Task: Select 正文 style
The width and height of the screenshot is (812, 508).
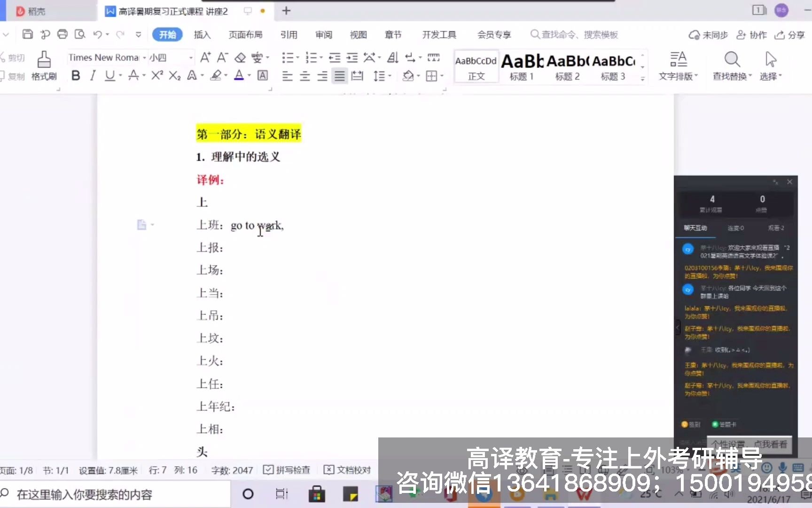Action: 476,66
